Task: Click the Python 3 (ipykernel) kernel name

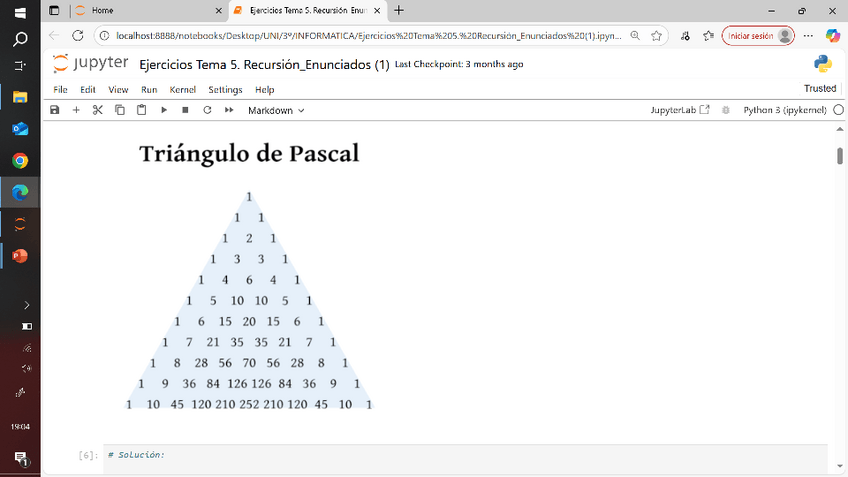Action: tap(785, 110)
